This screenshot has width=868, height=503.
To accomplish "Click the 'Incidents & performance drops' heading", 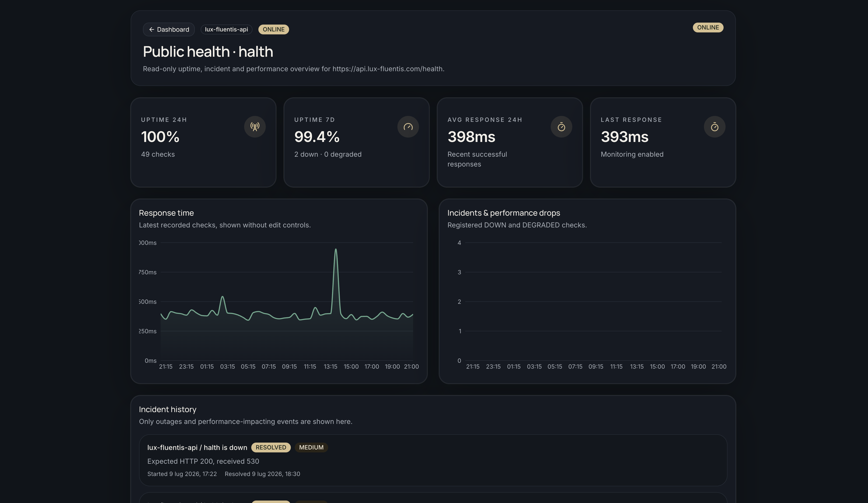I will click(504, 213).
